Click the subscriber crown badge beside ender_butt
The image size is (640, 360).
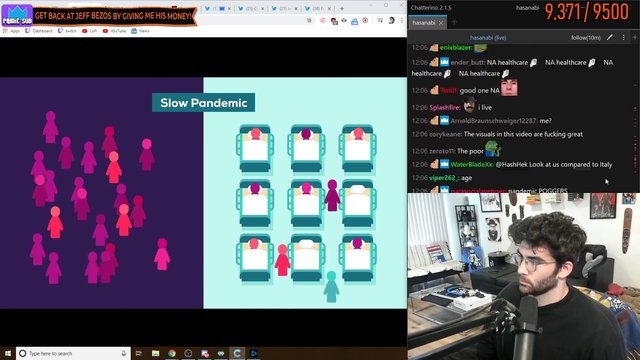pyautogui.click(x=444, y=62)
